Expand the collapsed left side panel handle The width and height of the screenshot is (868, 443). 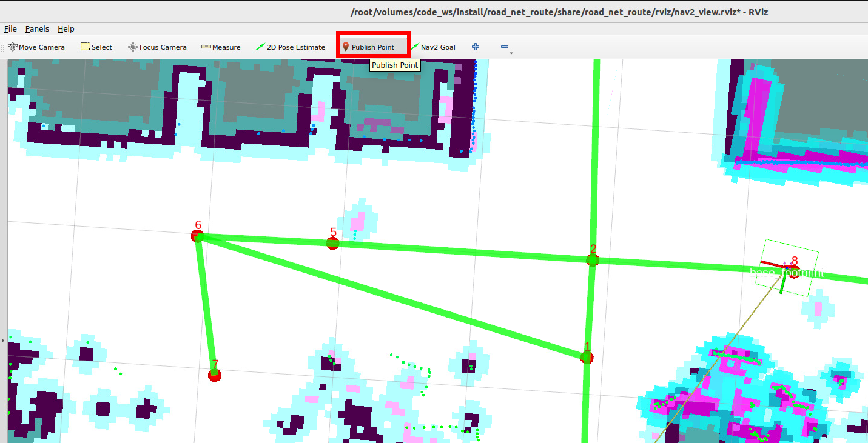coord(3,341)
